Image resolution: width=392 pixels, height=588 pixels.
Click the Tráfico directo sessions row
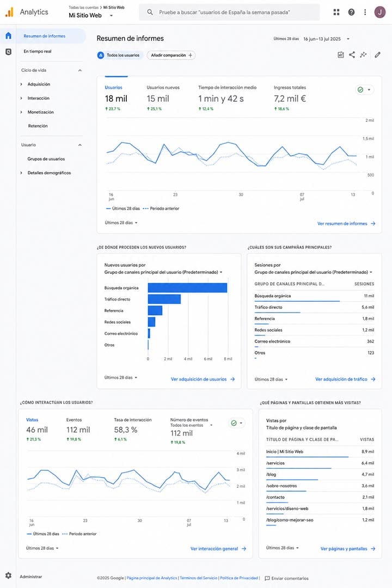314,308
